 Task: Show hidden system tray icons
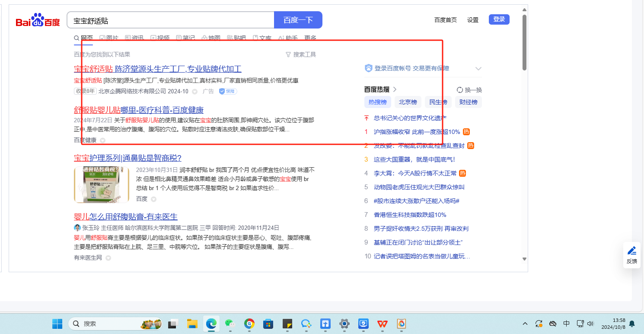[525, 324]
